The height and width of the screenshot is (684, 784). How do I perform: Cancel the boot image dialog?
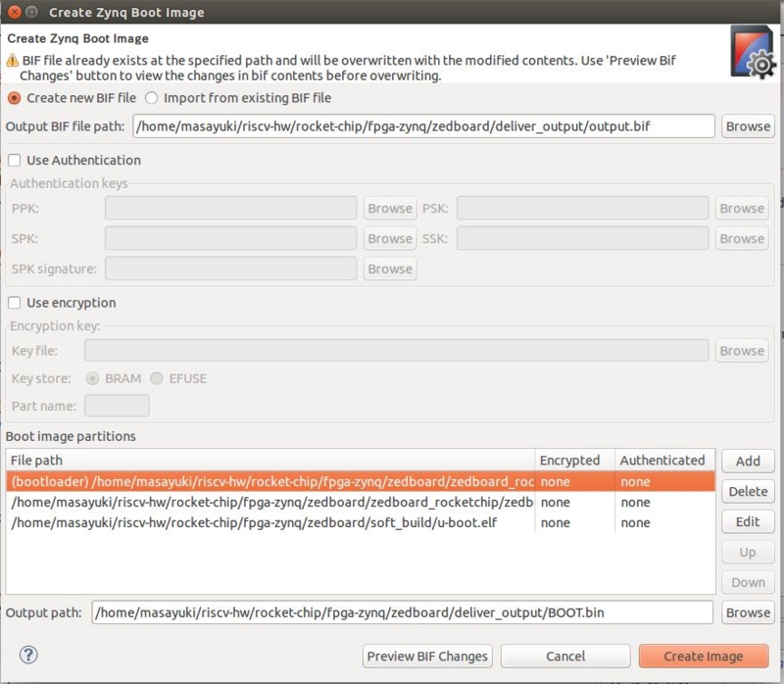[565, 656]
